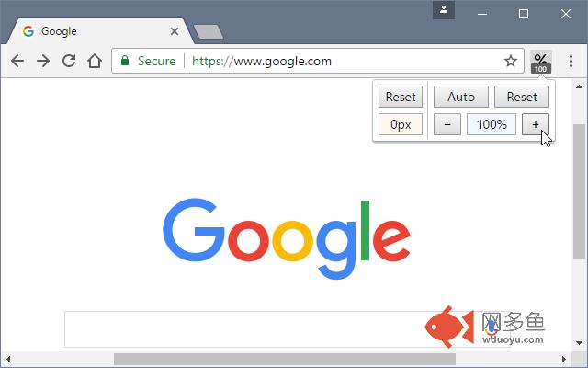Click the 100% zoom value field
Viewport: 588px width, 368px height.
[492, 124]
